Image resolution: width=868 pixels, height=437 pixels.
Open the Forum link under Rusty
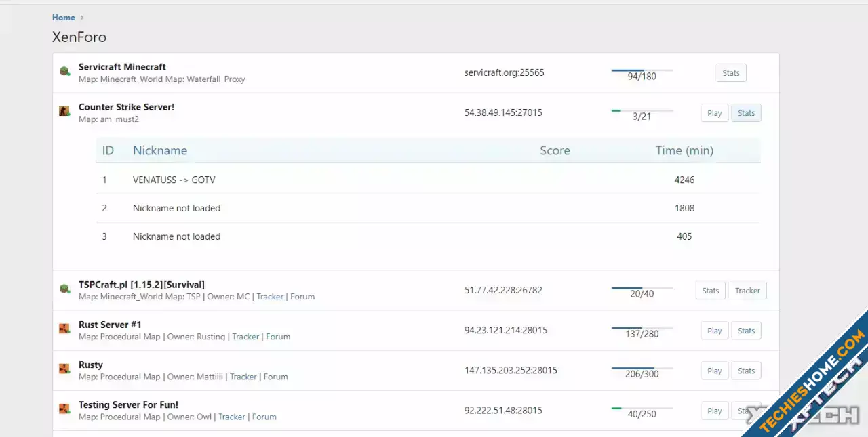276,377
